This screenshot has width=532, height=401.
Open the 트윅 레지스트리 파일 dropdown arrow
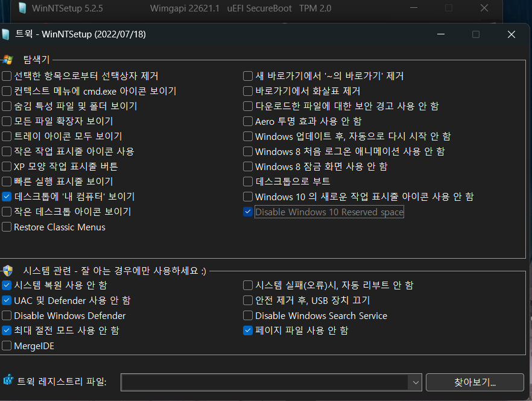pos(415,382)
